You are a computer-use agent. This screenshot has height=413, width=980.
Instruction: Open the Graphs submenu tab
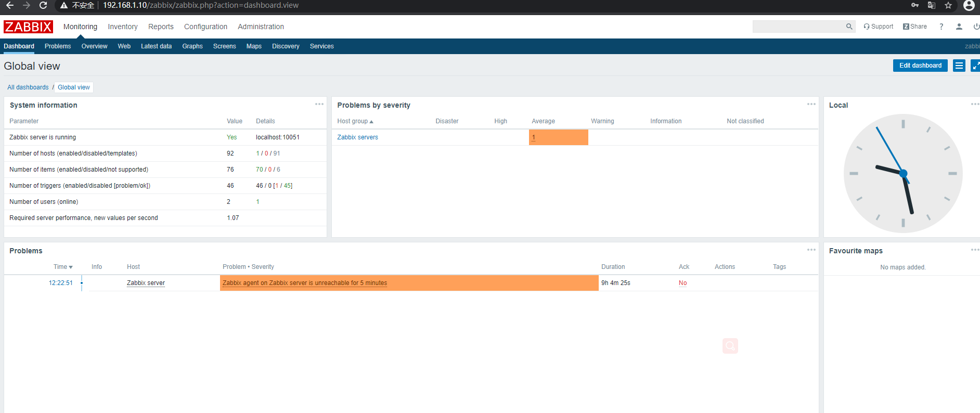click(192, 46)
